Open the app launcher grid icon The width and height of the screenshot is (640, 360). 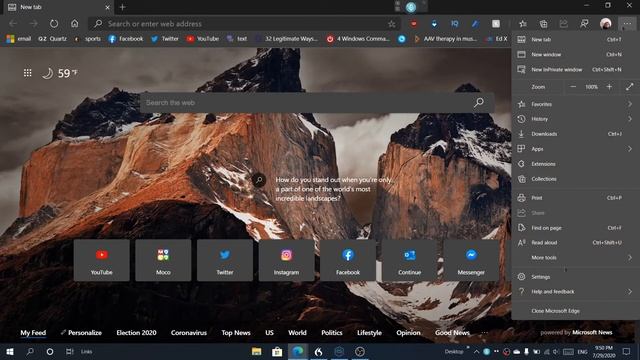(x=27, y=73)
